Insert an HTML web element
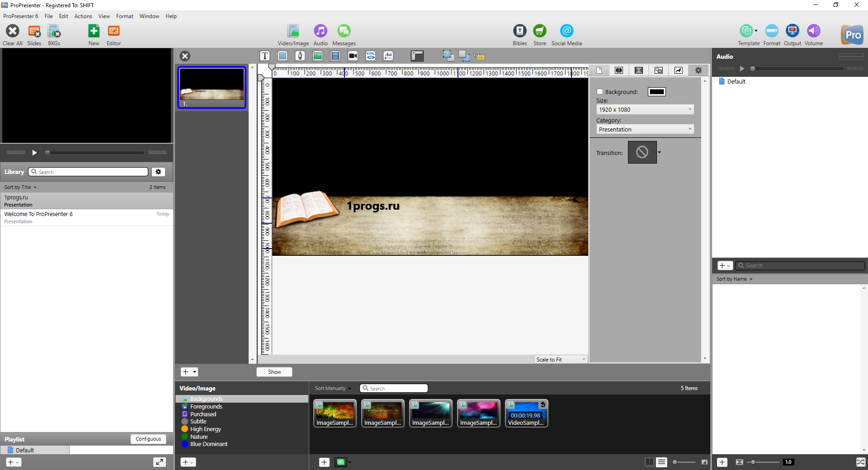The image size is (868, 470). point(371,56)
